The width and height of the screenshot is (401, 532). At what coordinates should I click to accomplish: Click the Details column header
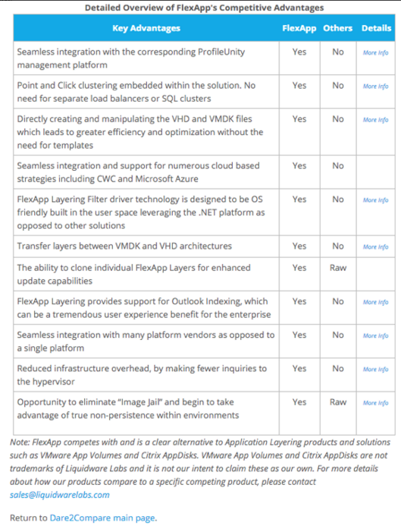click(x=376, y=28)
